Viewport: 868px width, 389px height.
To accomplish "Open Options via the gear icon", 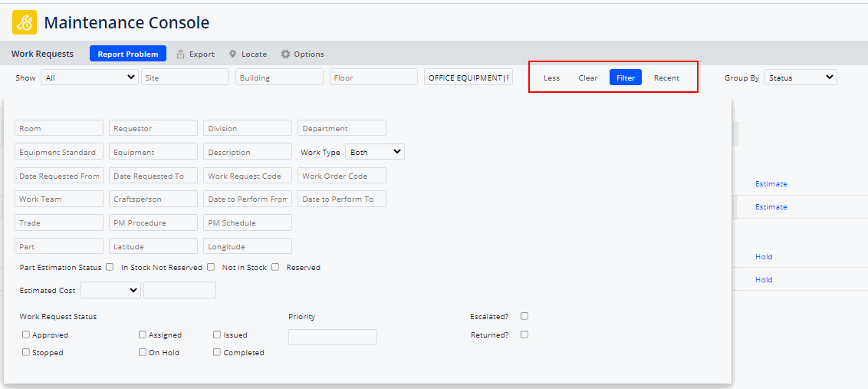I will pyautogui.click(x=285, y=54).
